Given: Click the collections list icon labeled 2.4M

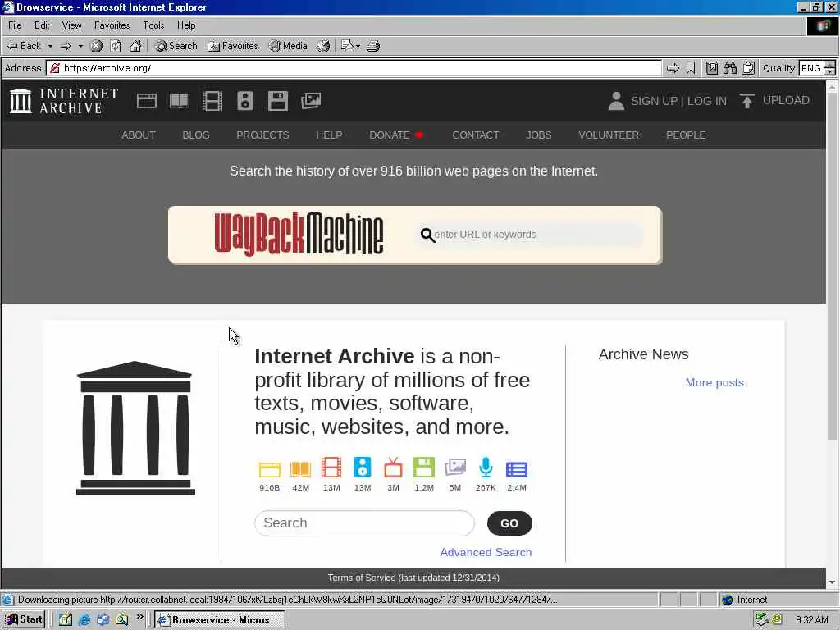Looking at the screenshot, I should click(517, 469).
